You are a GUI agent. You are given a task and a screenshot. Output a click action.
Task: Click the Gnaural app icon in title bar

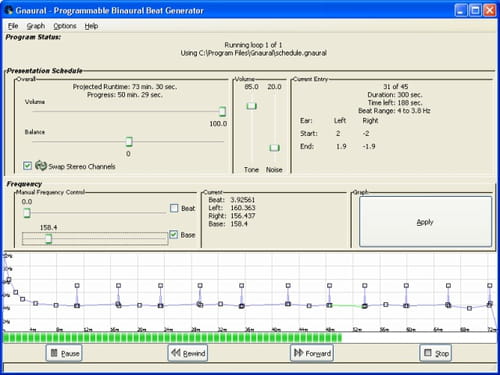point(9,10)
